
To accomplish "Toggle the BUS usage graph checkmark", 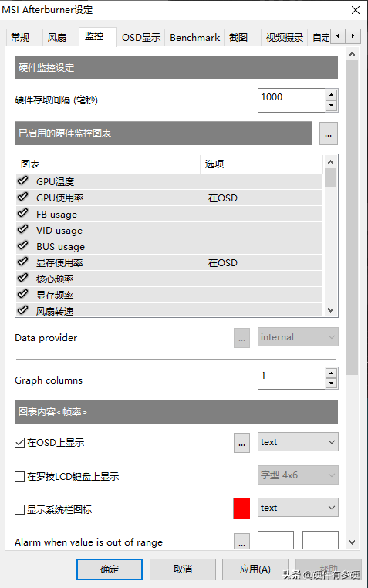I will (x=23, y=245).
